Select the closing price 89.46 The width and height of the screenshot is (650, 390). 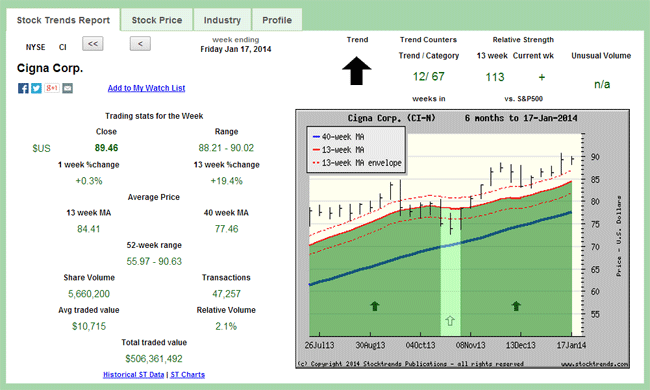pos(106,148)
